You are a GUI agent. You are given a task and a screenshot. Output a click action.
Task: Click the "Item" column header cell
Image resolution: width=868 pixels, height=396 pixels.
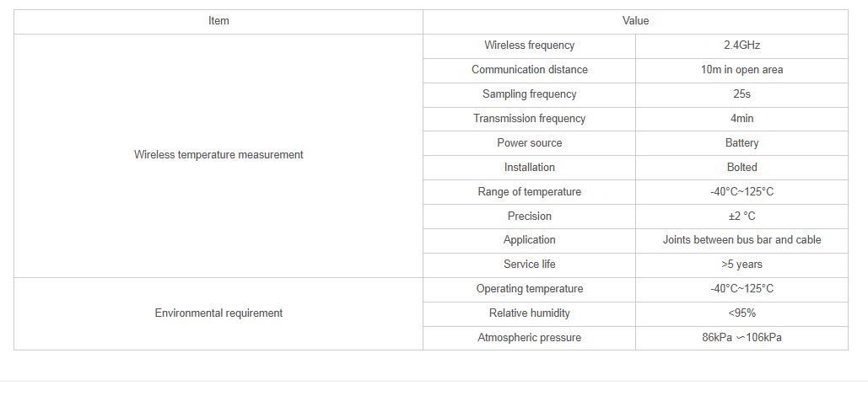218,21
